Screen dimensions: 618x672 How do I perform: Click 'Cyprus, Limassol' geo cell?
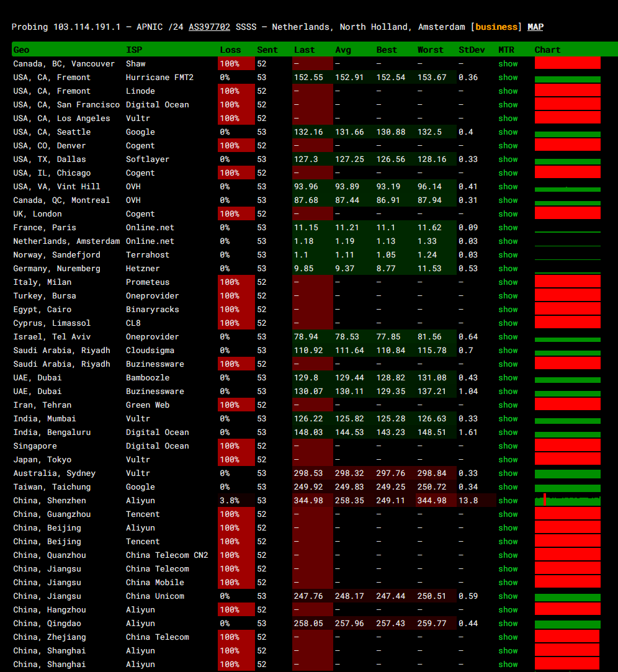pyautogui.click(x=52, y=323)
